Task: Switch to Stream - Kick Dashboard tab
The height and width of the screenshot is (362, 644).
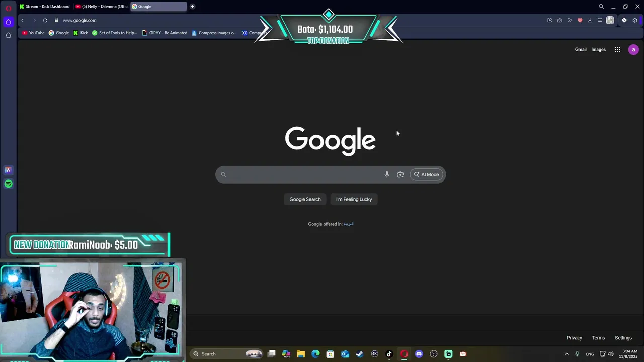Action: click(x=45, y=7)
